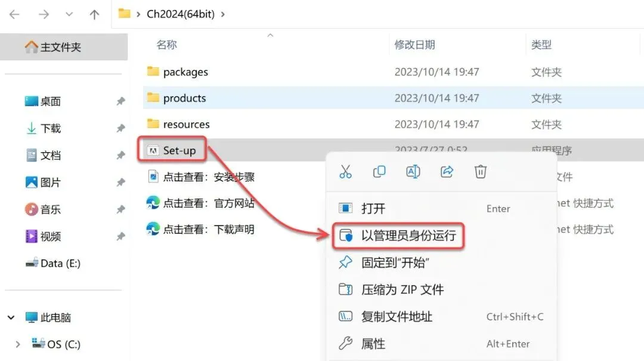Click the Cut scissors icon in context menu
644x361 pixels.
point(345,171)
